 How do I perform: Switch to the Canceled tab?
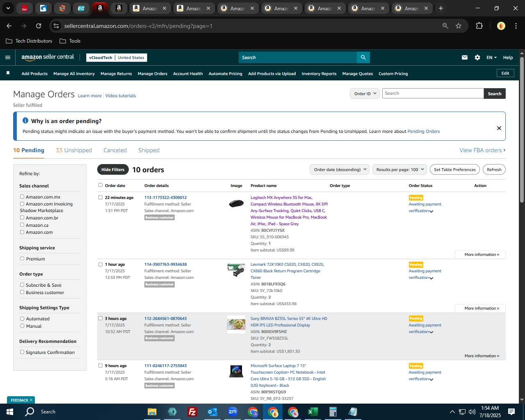click(115, 150)
